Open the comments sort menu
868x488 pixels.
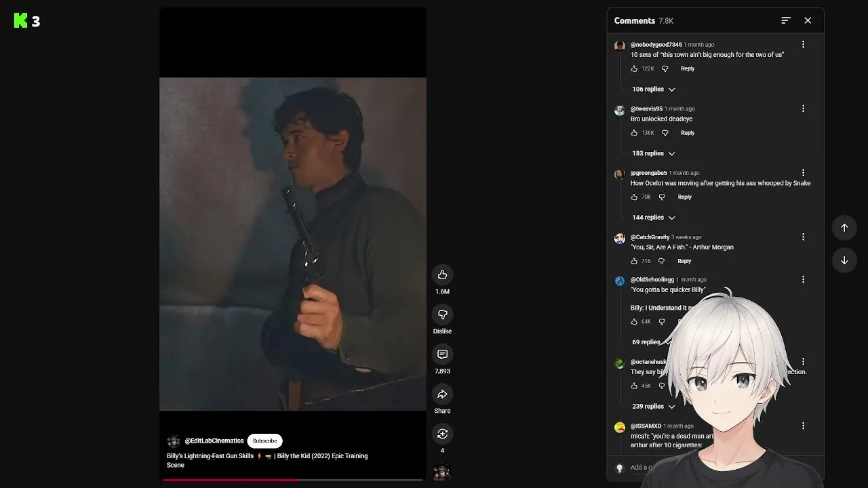point(786,20)
